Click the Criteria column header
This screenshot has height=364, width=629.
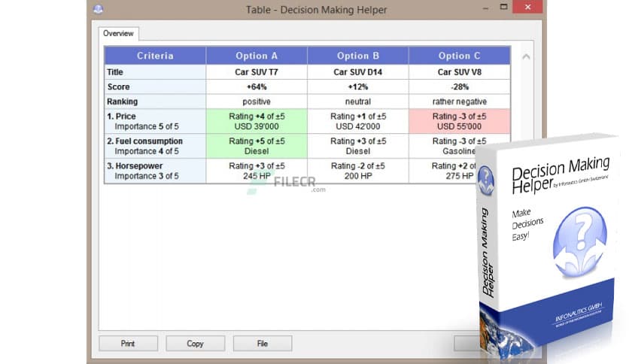coord(155,56)
